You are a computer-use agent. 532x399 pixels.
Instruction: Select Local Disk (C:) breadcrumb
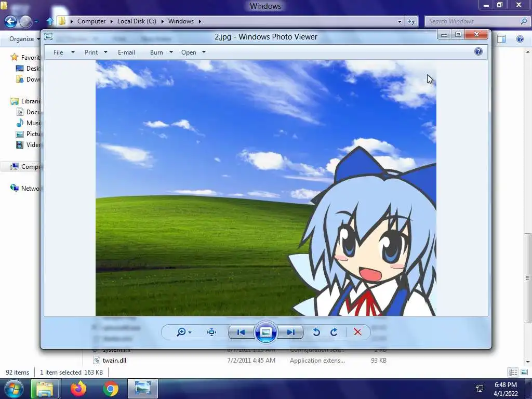coord(137,21)
